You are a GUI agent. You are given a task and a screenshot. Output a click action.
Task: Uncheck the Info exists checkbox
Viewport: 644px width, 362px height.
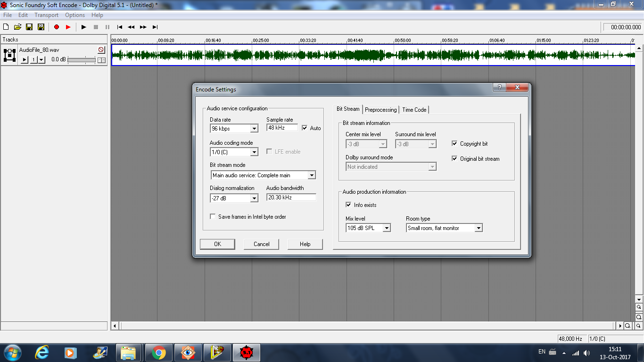[x=348, y=205]
